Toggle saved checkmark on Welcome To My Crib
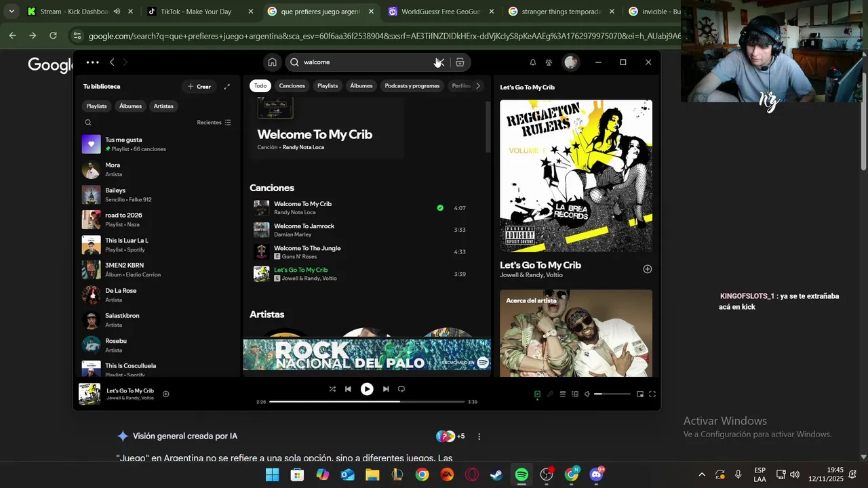 [x=440, y=208]
